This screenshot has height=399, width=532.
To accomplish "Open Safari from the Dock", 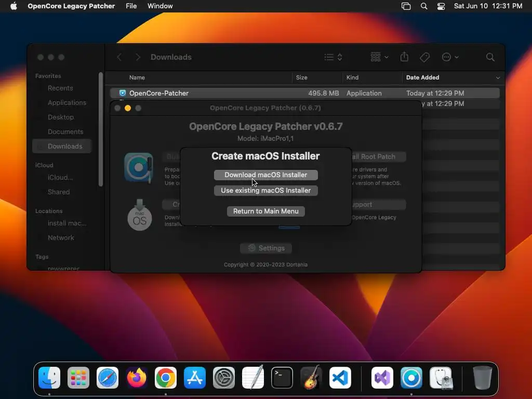I will point(108,378).
